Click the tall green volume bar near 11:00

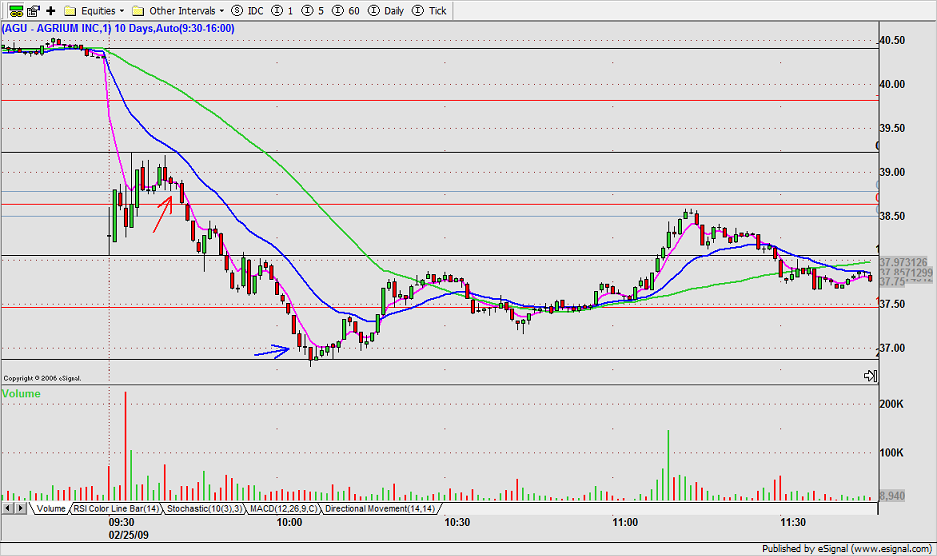point(668,465)
